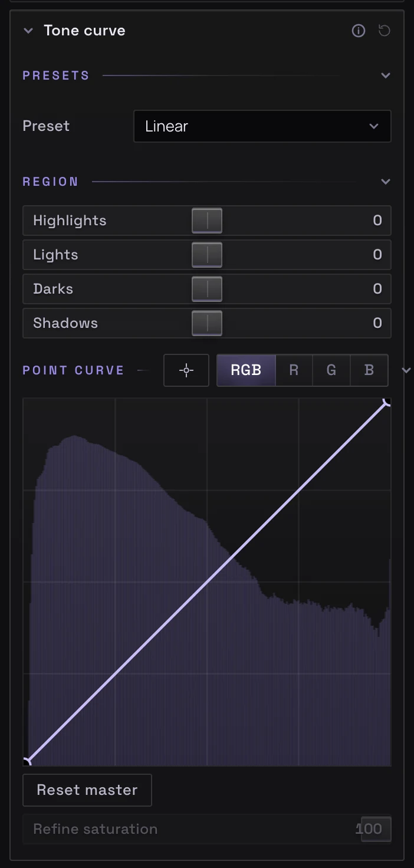
Task: Click the Shadows slider handle
Action: pos(207,323)
